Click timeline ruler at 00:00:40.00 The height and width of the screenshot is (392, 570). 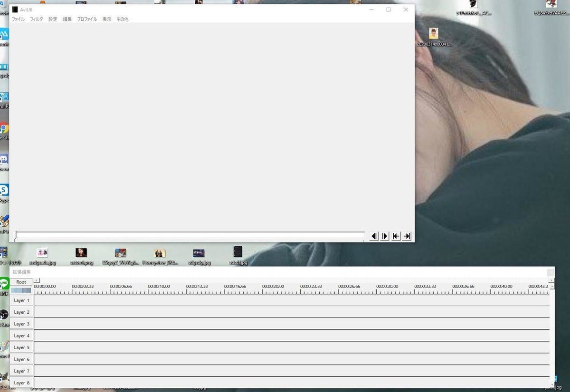[x=501, y=287]
